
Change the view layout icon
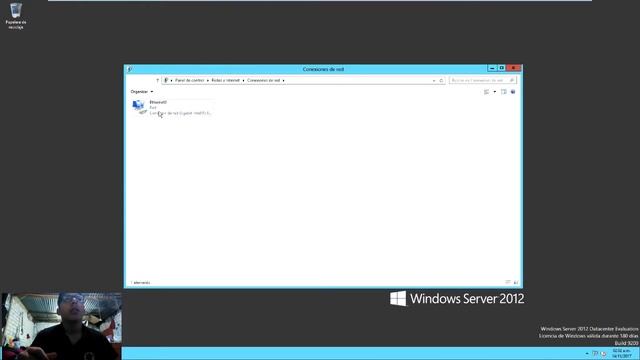tap(487, 92)
